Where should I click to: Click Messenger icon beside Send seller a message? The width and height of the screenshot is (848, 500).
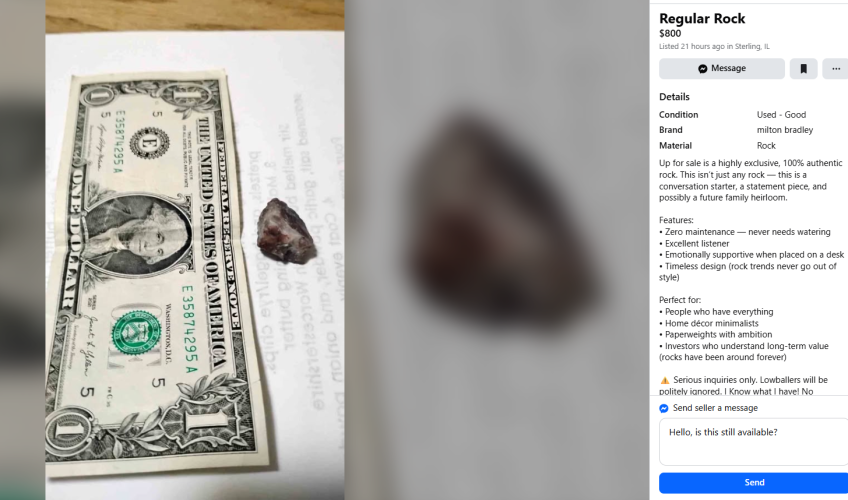pyautogui.click(x=664, y=408)
